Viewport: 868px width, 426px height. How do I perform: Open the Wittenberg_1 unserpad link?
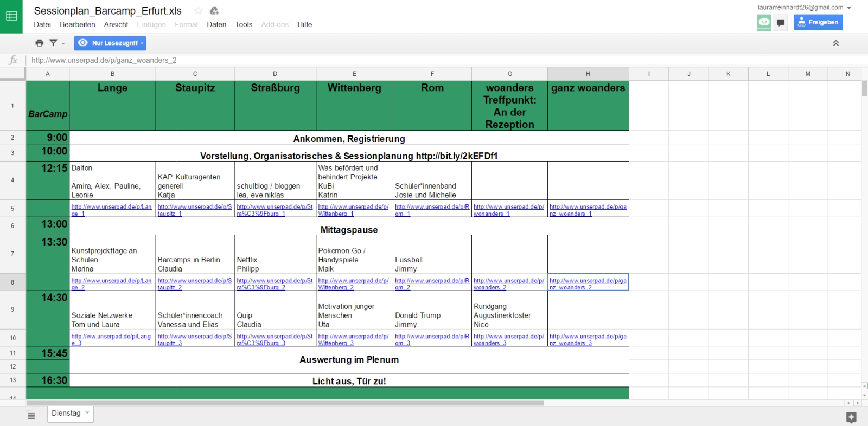pyautogui.click(x=353, y=210)
